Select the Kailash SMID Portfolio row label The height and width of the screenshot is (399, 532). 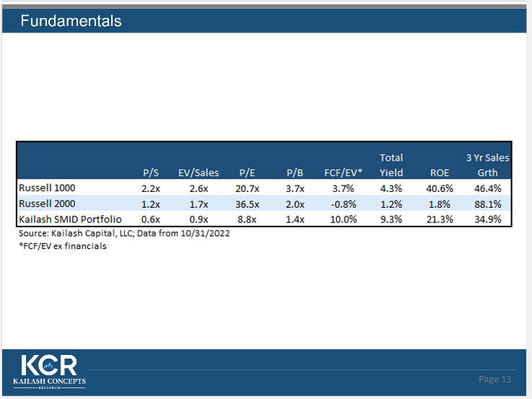pyautogui.click(x=70, y=219)
